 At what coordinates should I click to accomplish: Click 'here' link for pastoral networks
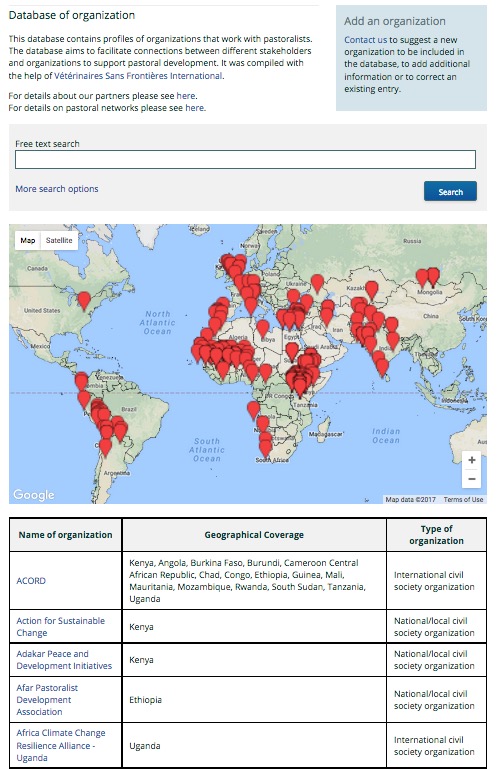point(194,108)
